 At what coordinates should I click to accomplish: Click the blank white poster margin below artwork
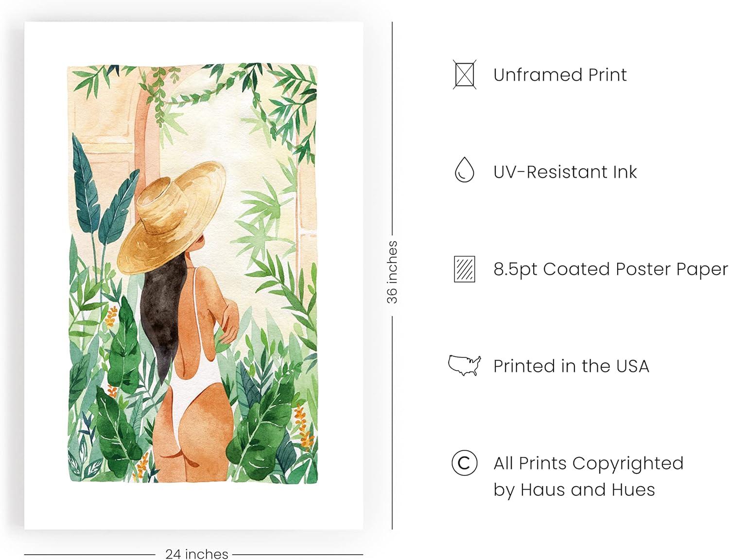[x=194, y=506]
